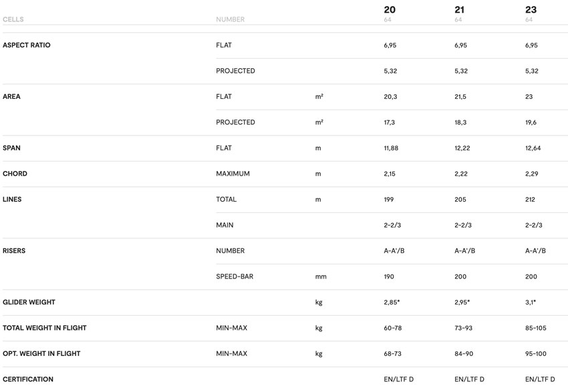This screenshot has height=392, width=568.
Task: Click the size 23 column header
Action: [x=531, y=10]
